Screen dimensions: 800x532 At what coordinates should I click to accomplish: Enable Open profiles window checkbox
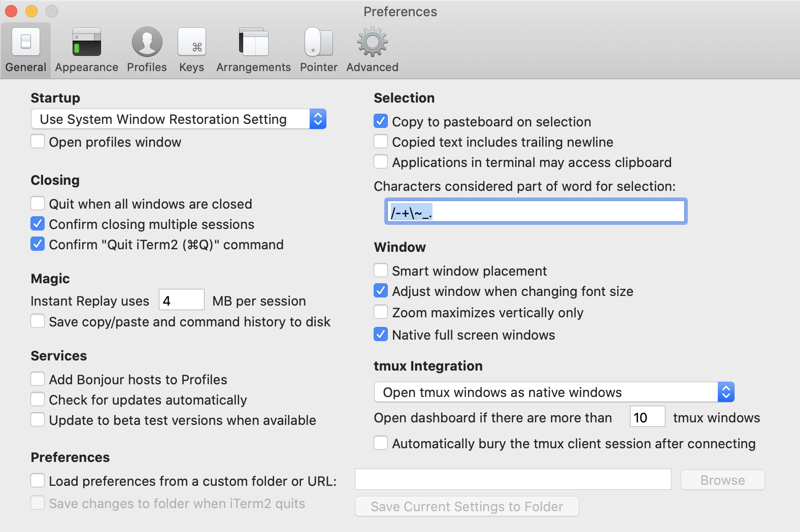(x=38, y=141)
